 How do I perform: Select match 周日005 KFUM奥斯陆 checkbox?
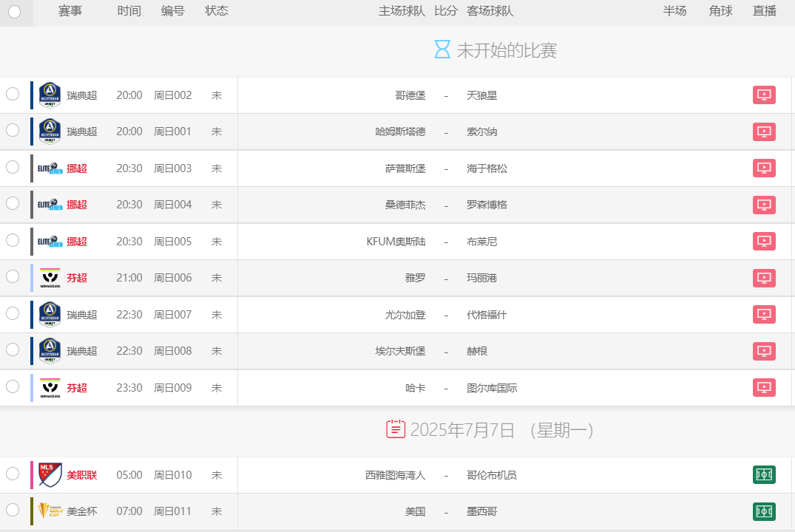(x=13, y=240)
